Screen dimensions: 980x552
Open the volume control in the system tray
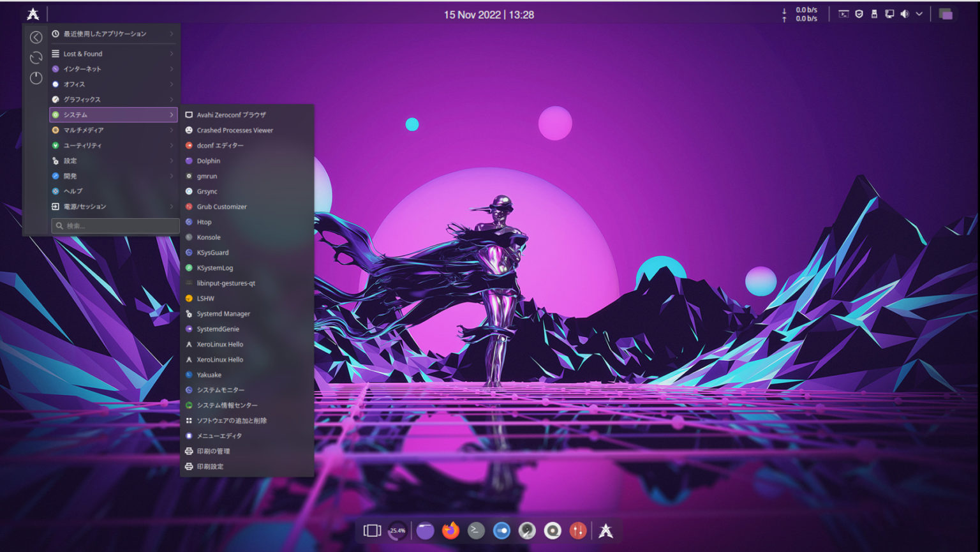(904, 13)
